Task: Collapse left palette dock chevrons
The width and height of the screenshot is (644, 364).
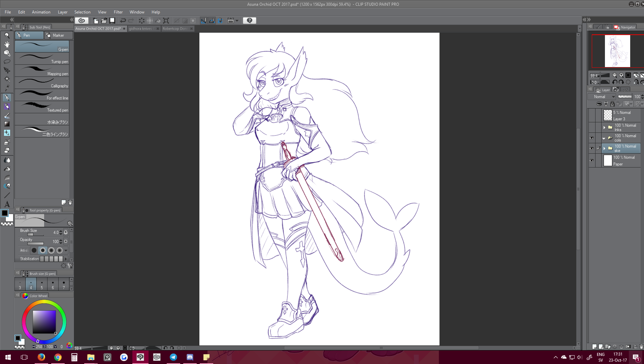Action: (12, 20)
